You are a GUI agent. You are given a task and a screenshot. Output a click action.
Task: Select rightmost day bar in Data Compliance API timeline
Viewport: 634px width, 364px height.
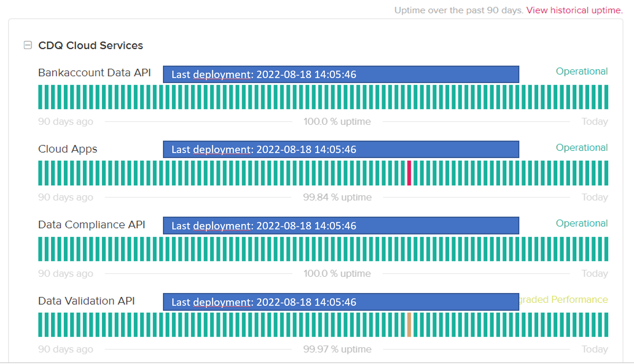point(606,249)
